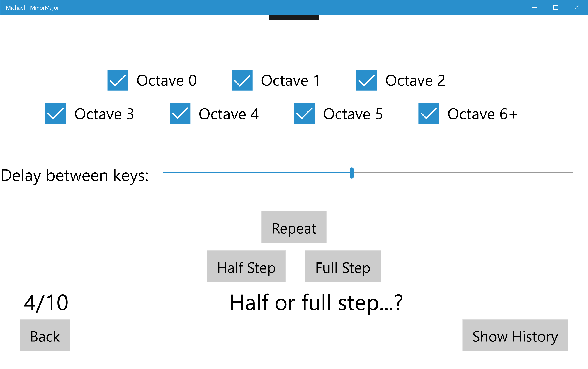Click the dark handle bar at top center

coord(294,17)
